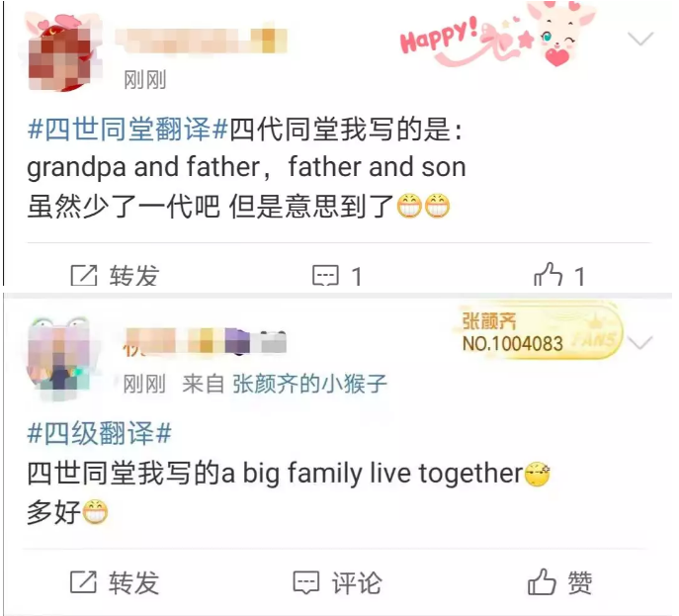View the second poster's pixelated avatar
This screenshot has width=679, height=616.
tap(59, 357)
